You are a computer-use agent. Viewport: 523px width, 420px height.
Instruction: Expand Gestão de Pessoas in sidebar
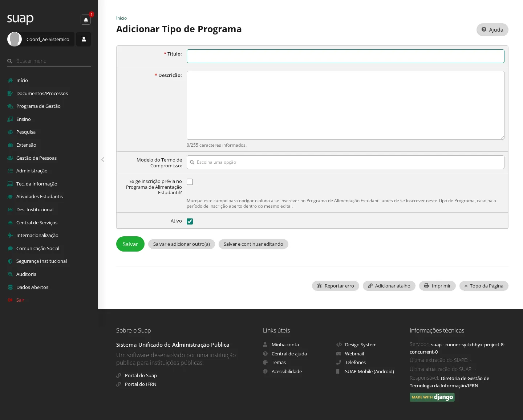[x=36, y=158]
